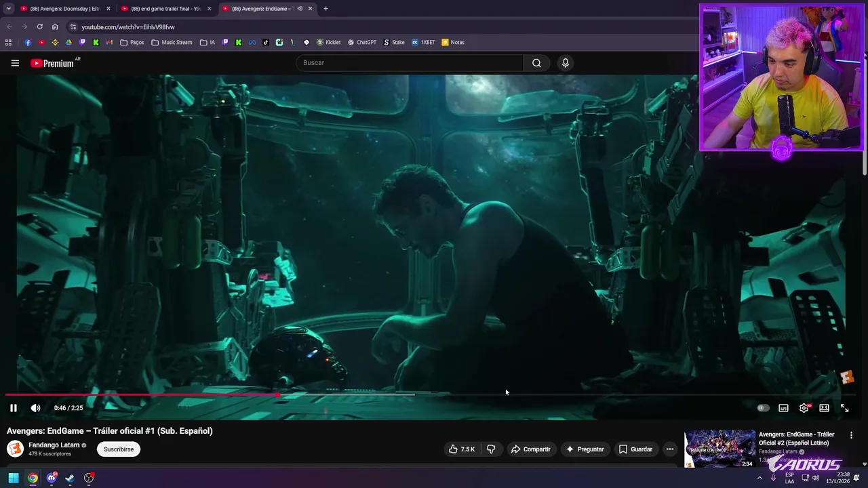Open the Kicklet bookmark
The height and width of the screenshot is (488, 868).
click(x=328, y=42)
